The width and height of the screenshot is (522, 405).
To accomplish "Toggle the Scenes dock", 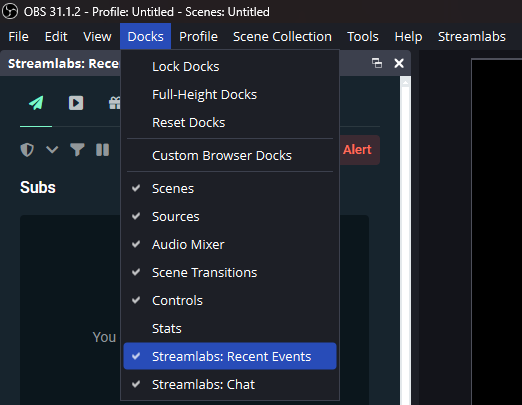I will coord(230,189).
